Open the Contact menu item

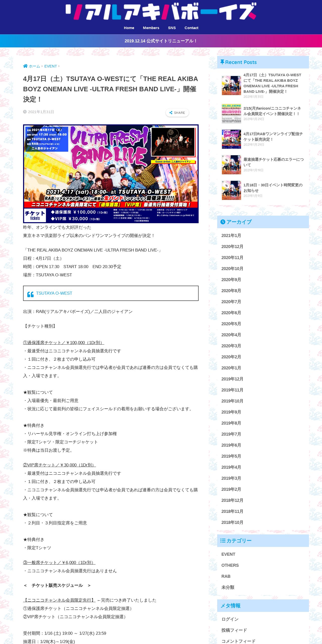[191, 28]
